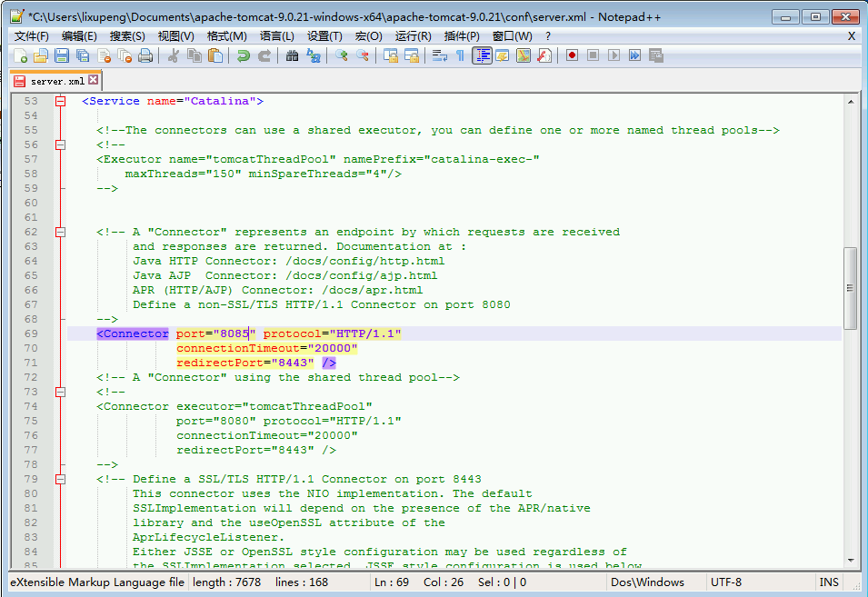Open the 视图(V) menu

(x=176, y=36)
